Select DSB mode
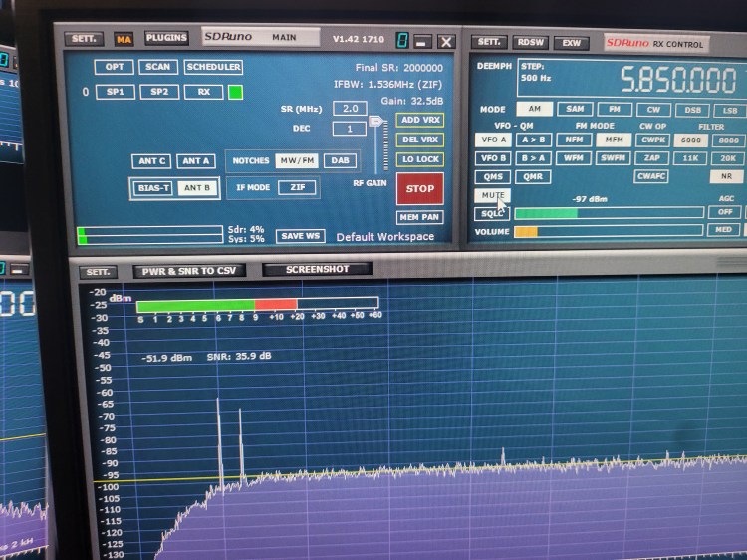The image size is (747, 560). click(692, 110)
